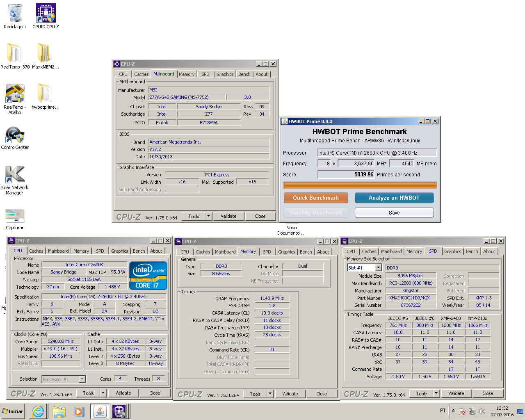Viewport: 525px width, 420px height.
Task: Click the PT language indicator
Action: pyautogui.click(x=443, y=411)
